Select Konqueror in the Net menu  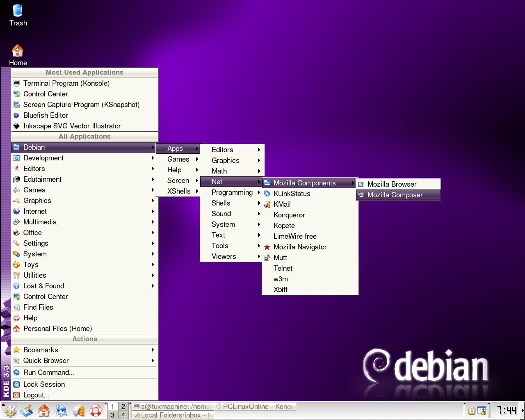click(310, 215)
